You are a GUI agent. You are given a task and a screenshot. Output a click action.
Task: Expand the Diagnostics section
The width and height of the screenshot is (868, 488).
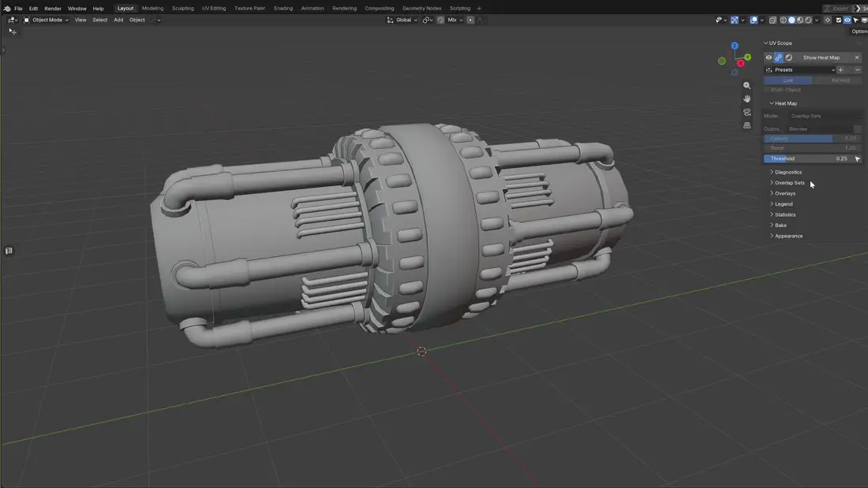coord(786,172)
